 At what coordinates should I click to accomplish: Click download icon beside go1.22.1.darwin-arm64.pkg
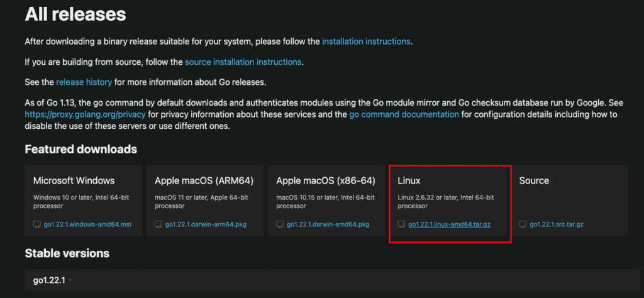[x=158, y=224]
